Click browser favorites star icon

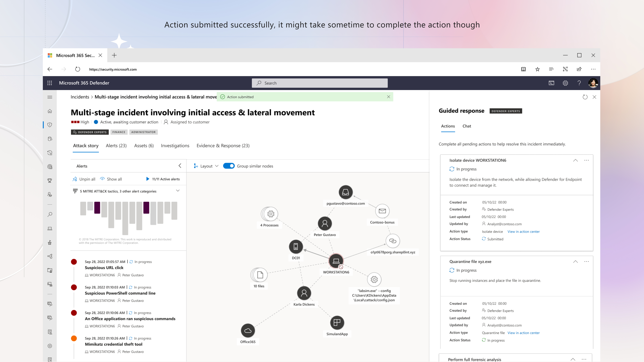click(x=537, y=69)
